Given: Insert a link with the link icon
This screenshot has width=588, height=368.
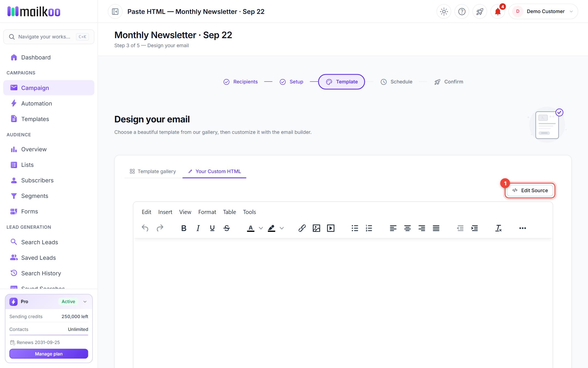Looking at the screenshot, I should click(302, 228).
